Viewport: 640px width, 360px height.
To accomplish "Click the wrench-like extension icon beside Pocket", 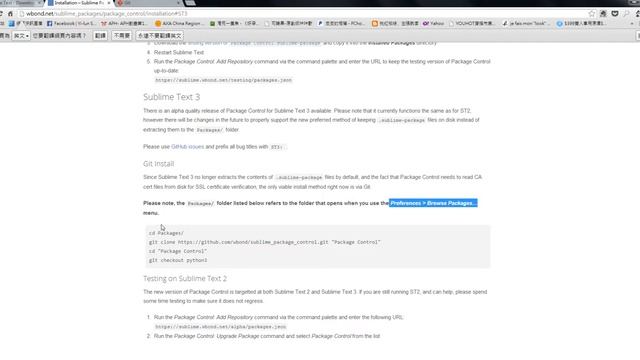I will pyautogui.click(x=627, y=13).
